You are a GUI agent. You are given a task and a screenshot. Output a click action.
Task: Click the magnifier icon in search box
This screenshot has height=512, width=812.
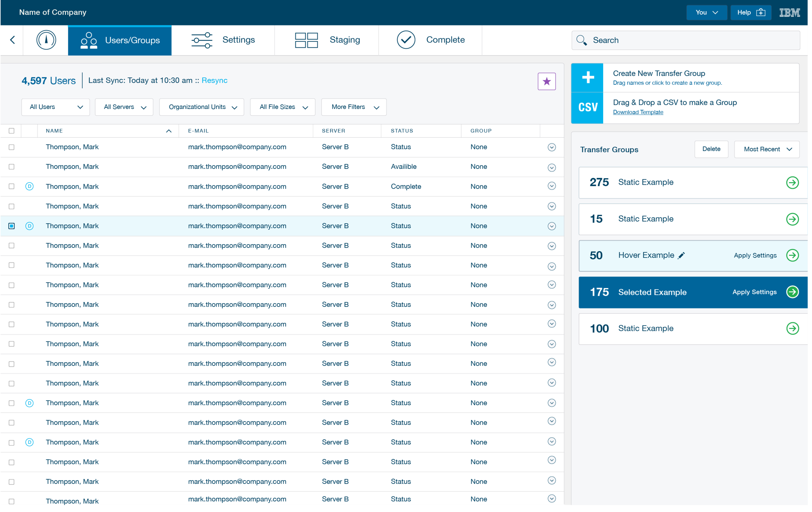[x=582, y=40]
